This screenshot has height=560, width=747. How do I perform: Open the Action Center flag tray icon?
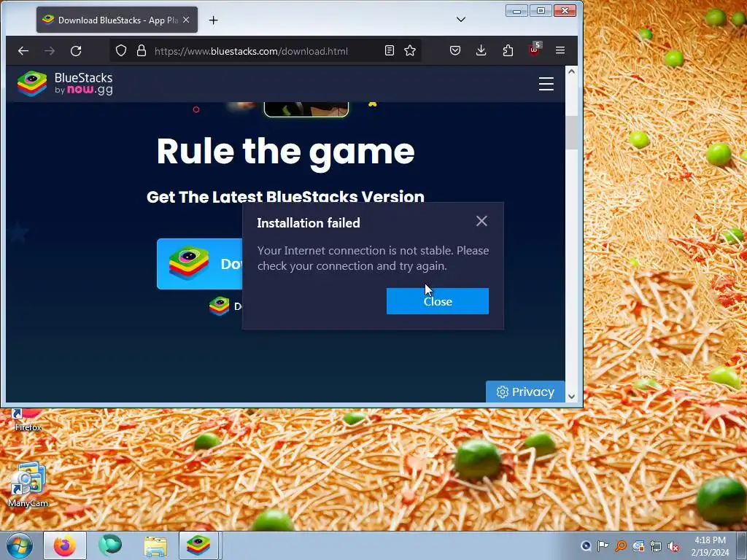click(x=603, y=546)
